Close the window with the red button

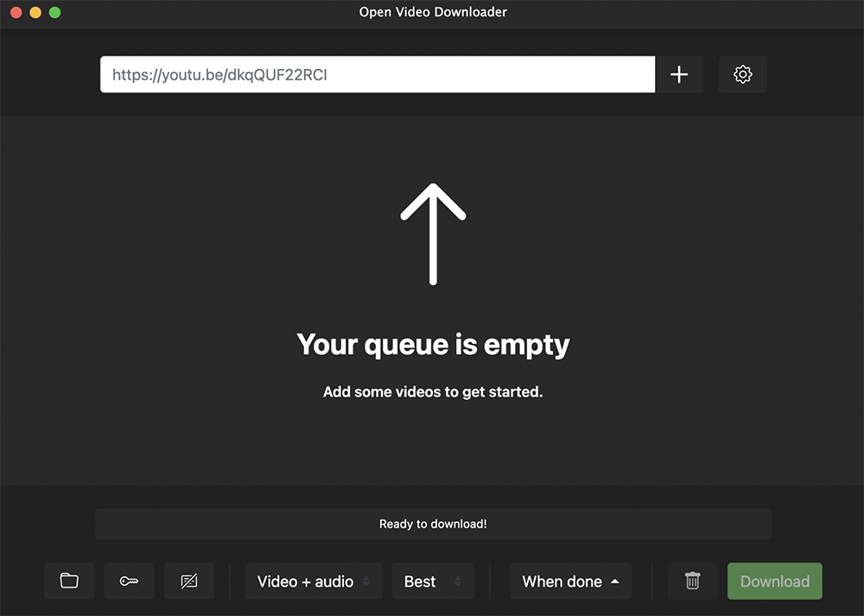pyautogui.click(x=16, y=12)
